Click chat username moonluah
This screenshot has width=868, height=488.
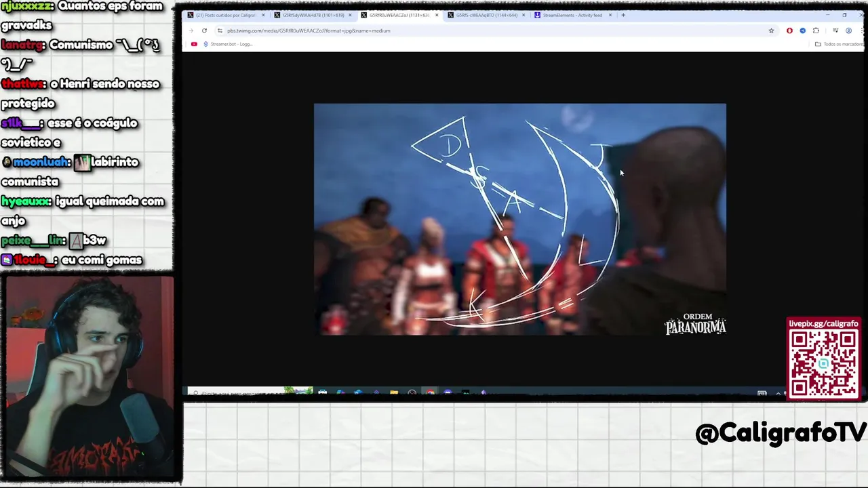[41, 163]
